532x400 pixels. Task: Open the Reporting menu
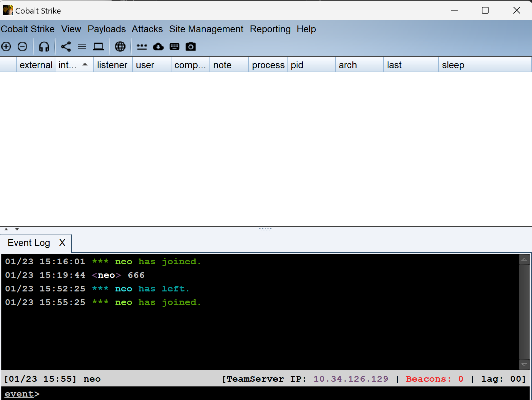click(x=270, y=29)
